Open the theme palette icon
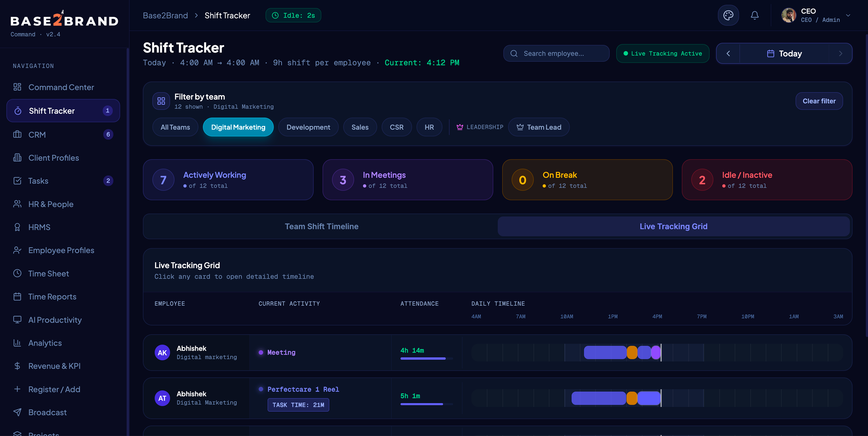868x436 pixels. tap(728, 15)
